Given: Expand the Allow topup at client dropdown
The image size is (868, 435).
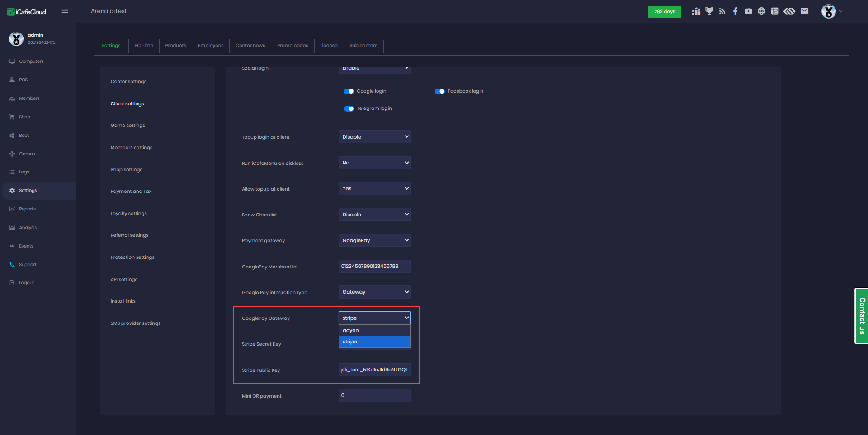Looking at the screenshot, I should point(374,188).
